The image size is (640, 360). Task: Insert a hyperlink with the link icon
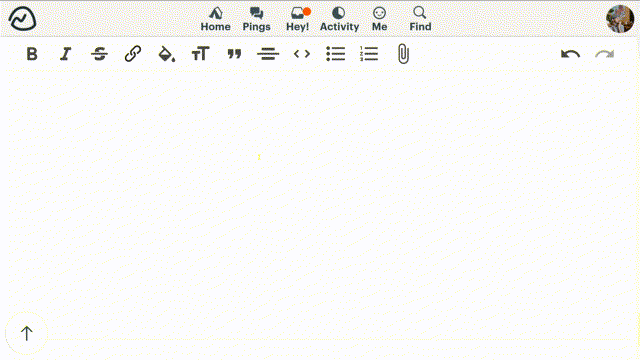tap(133, 54)
